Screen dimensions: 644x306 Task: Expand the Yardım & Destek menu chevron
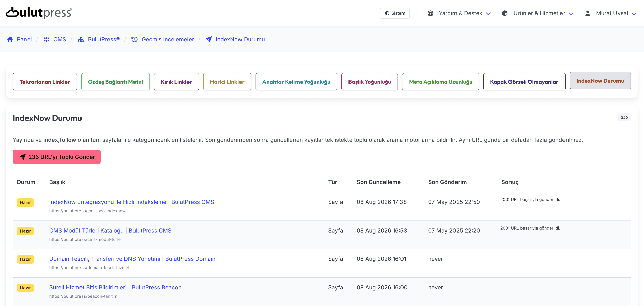pyautogui.click(x=488, y=14)
